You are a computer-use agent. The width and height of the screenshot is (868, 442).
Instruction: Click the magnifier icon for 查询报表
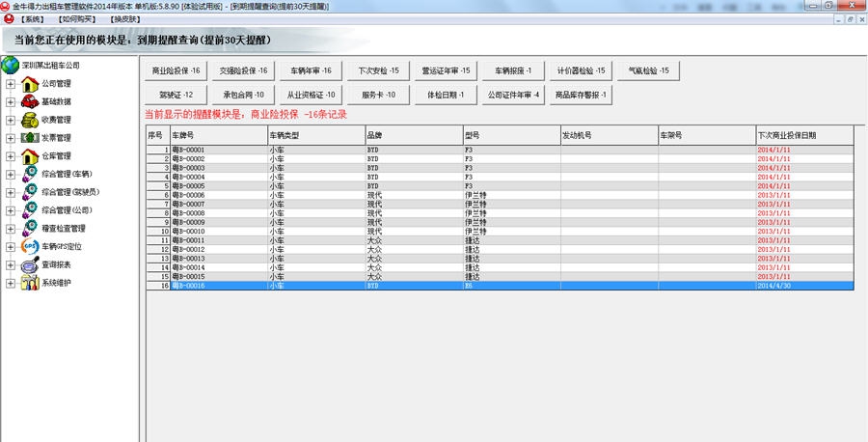click(30, 264)
